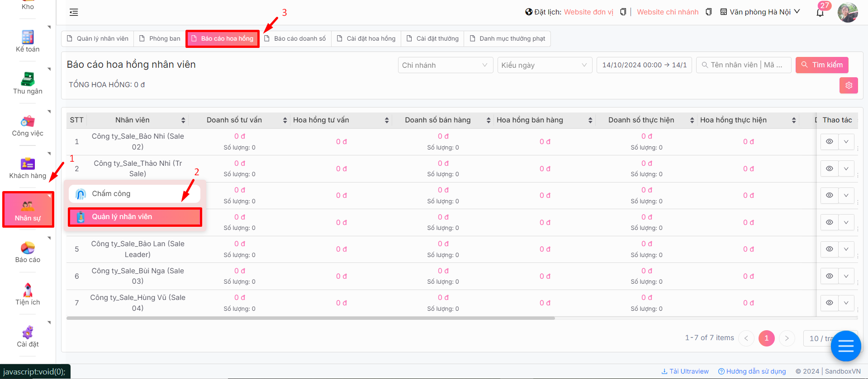Open the Báo cáo pie chart icon
The image size is (868, 379).
[x=28, y=248]
